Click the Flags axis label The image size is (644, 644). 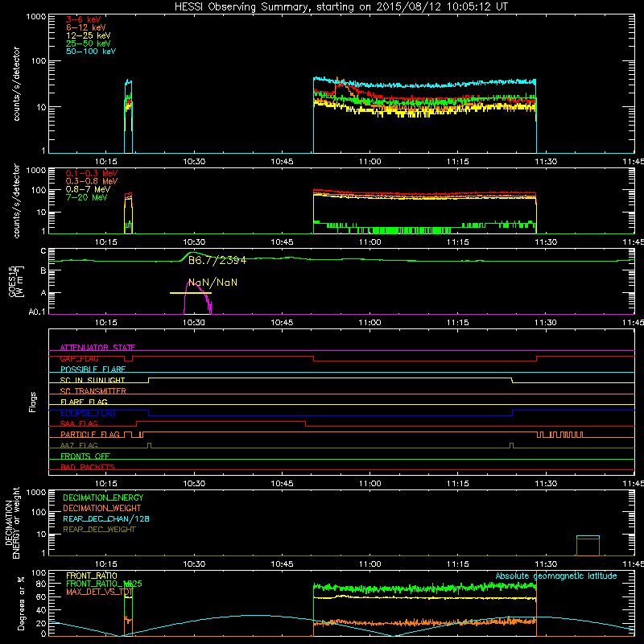click(33, 402)
